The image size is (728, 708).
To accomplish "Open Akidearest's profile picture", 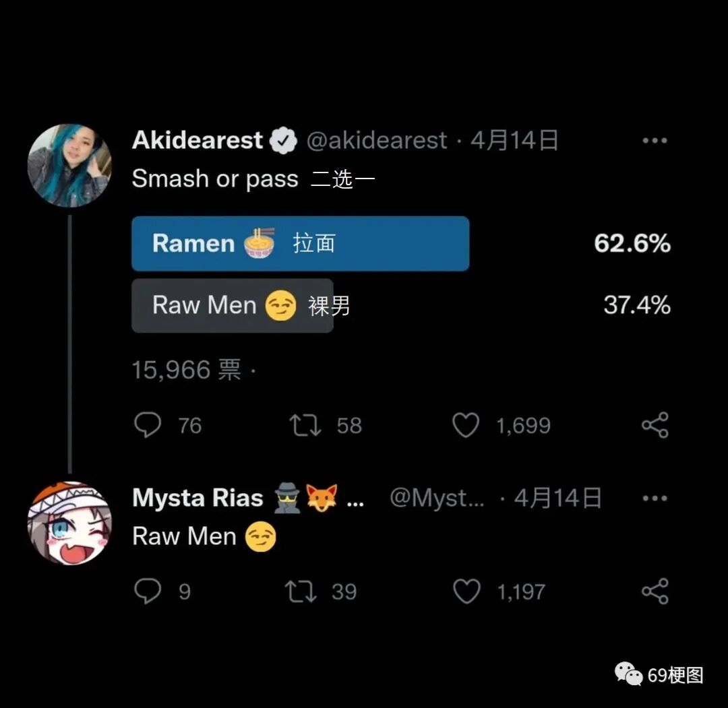I will coord(69,165).
